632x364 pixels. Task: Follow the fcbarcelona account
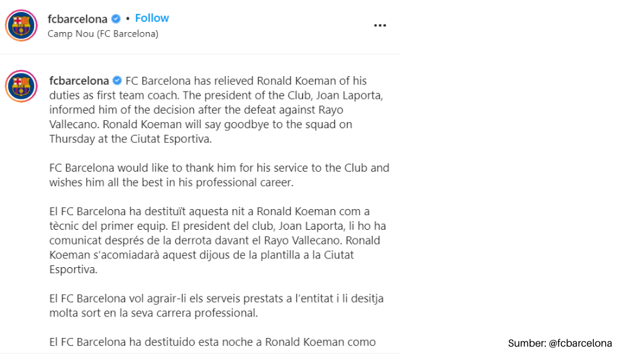(x=152, y=18)
